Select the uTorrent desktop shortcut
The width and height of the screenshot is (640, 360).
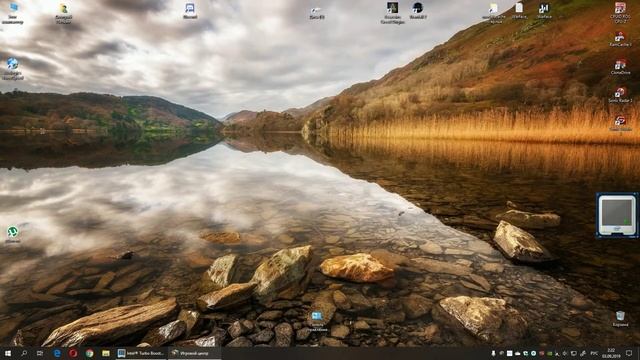pos(13,235)
